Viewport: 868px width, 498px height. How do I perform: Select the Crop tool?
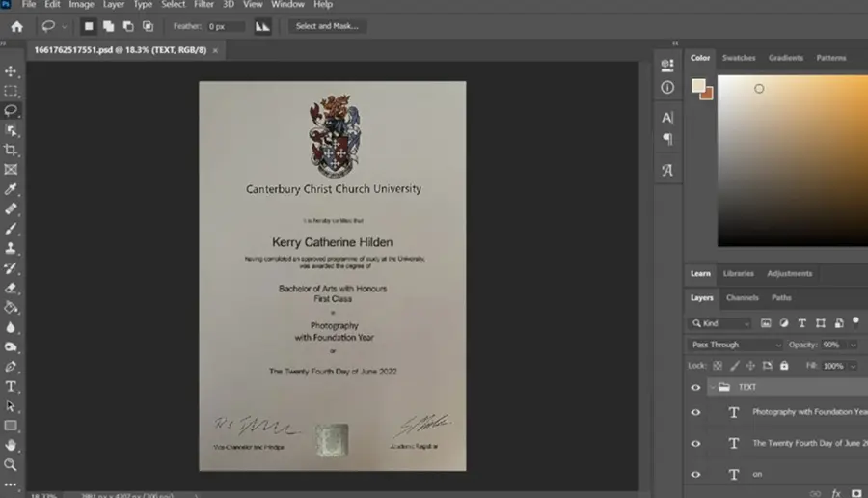(x=11, y=150)
